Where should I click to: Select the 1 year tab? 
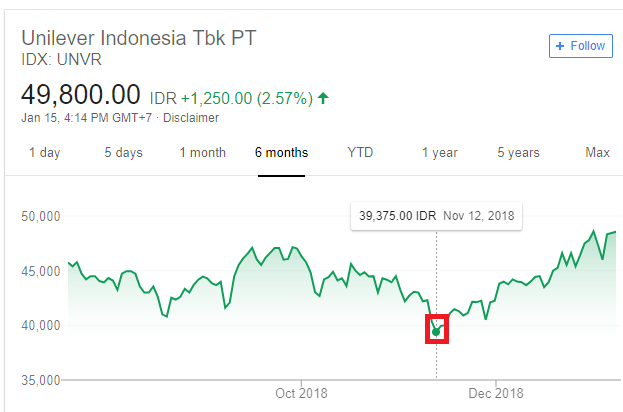(439, 153)
